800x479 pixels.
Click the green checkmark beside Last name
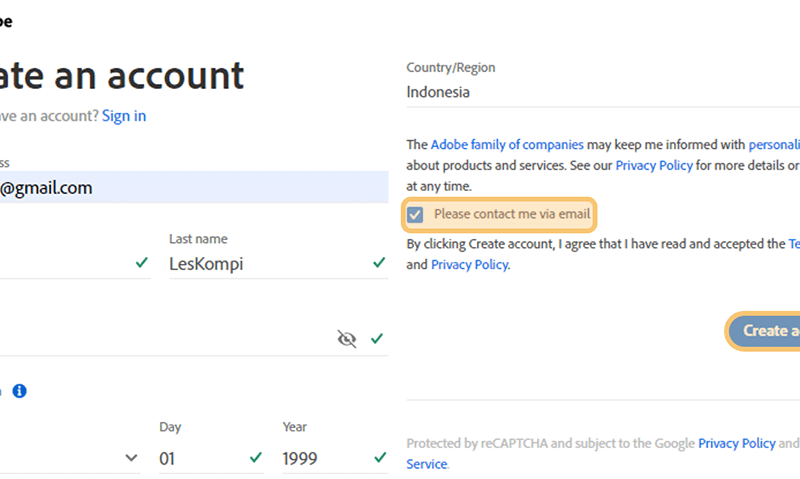pyautogui.click(x=379, y=263)
